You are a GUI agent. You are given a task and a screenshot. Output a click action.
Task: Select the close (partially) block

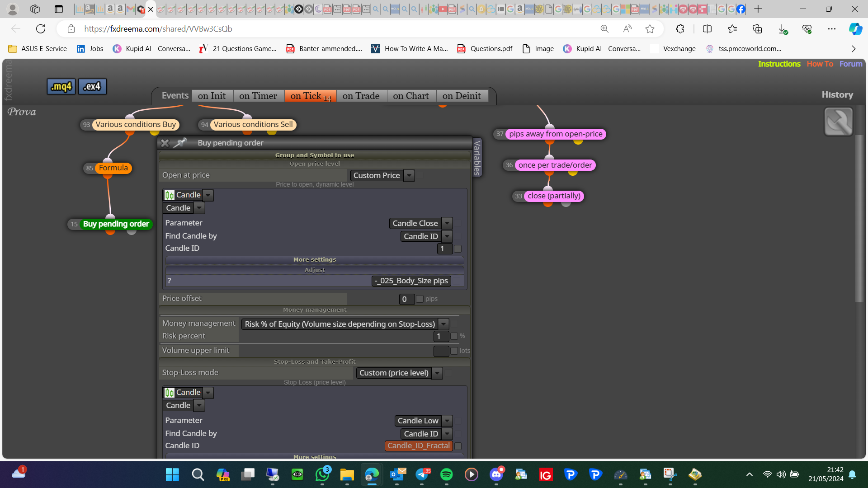(554, 196)
